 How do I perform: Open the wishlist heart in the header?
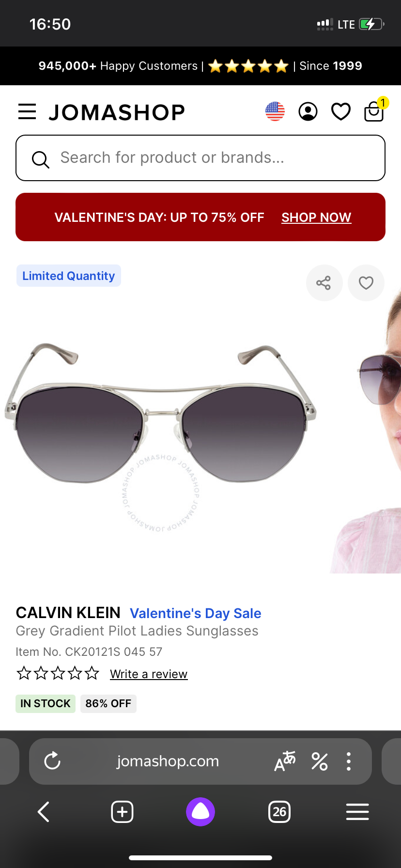pos(341,111)
